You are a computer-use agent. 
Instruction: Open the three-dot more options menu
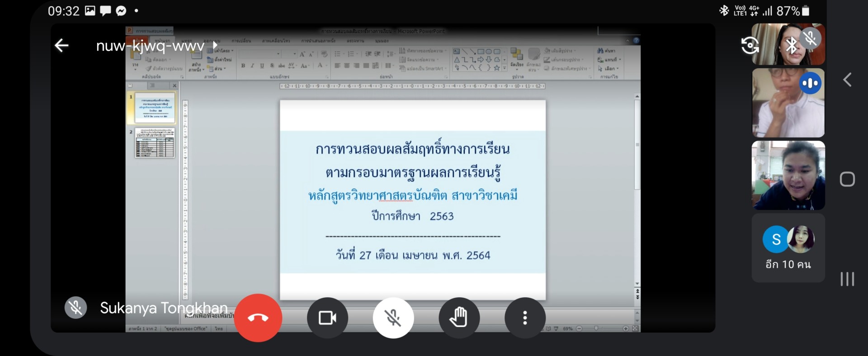525,318
